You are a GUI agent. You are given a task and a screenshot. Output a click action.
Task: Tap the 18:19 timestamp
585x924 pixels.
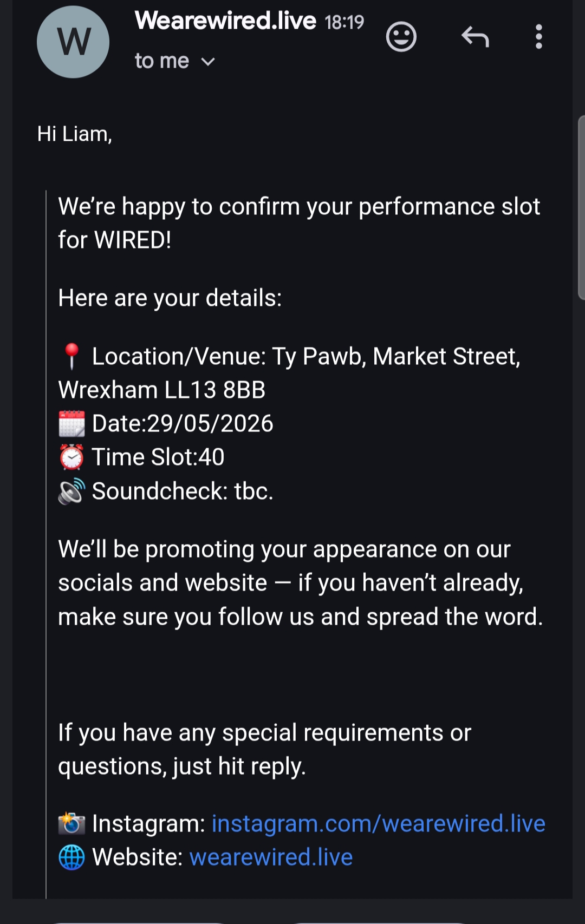(344, 22)
